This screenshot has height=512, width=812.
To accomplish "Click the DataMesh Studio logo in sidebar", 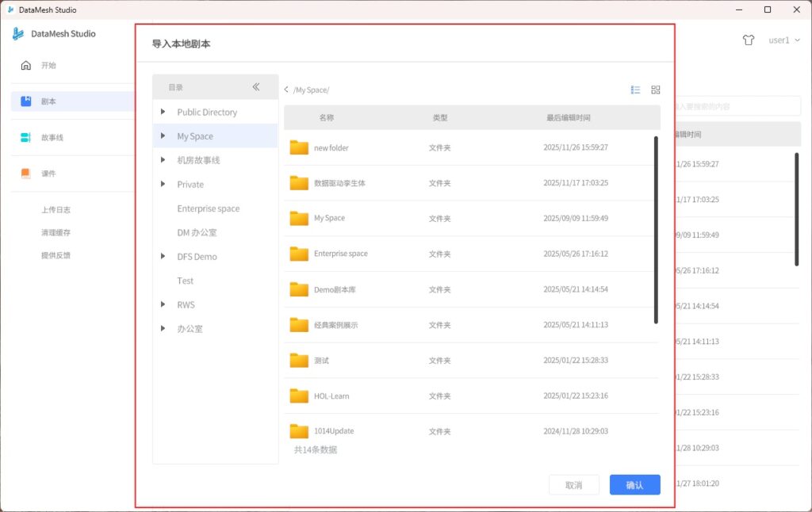I will (18, 34).
